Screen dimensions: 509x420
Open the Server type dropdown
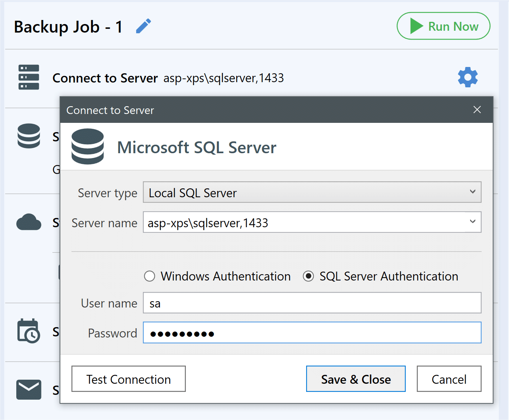click(x=312, y=192)
